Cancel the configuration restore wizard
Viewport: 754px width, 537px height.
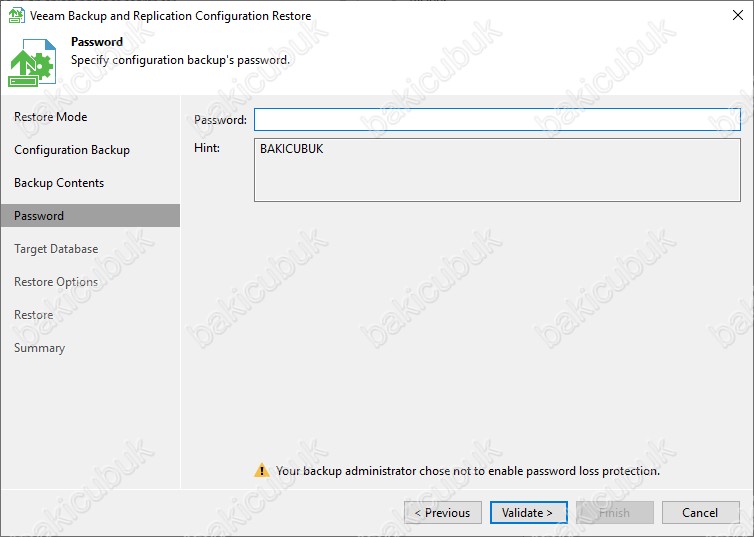pyautogui.click(x=701, y=512)
